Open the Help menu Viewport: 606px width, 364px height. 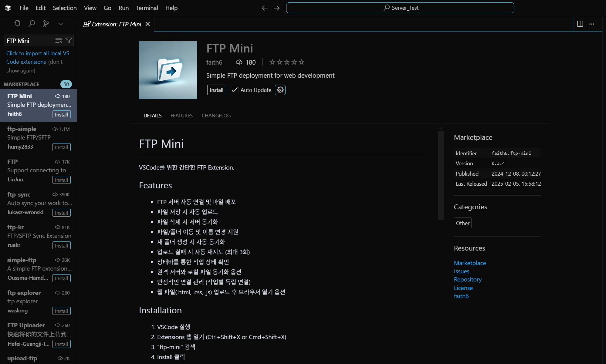171,8
